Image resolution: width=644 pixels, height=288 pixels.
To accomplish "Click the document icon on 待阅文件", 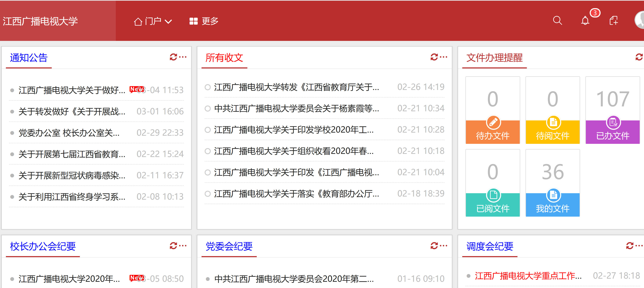I will point(553,122).
